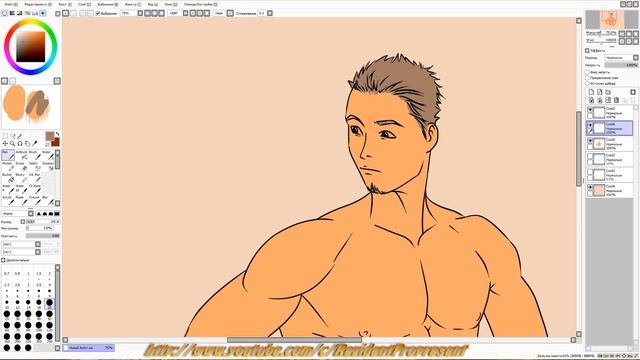This screenshot has width=640, height=360.
Task: Toggle the Выделение checkbox in toolbar
Action: click(x=98, y=13)
